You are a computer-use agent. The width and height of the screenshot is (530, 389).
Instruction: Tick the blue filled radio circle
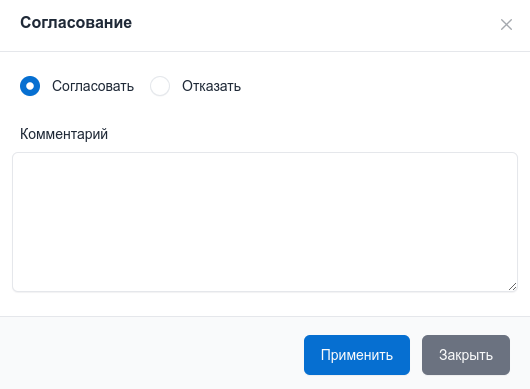click(x=30, y=86)
